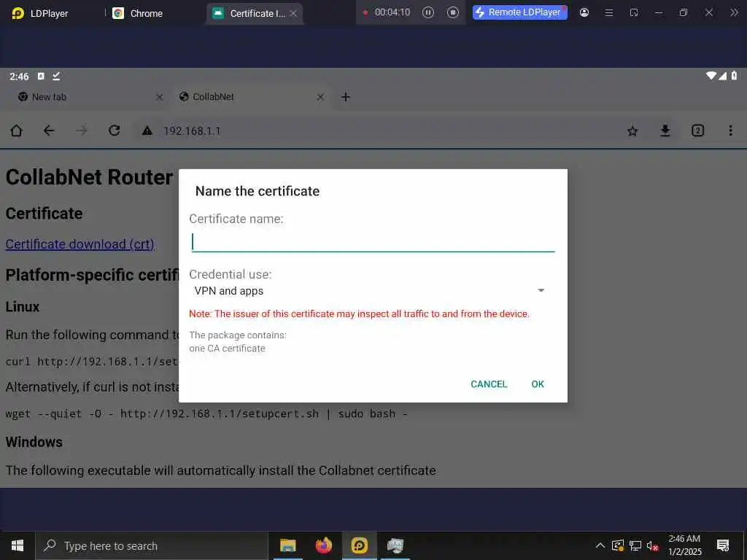Open Firefox from the taskbar

click(x=323, y=545)
